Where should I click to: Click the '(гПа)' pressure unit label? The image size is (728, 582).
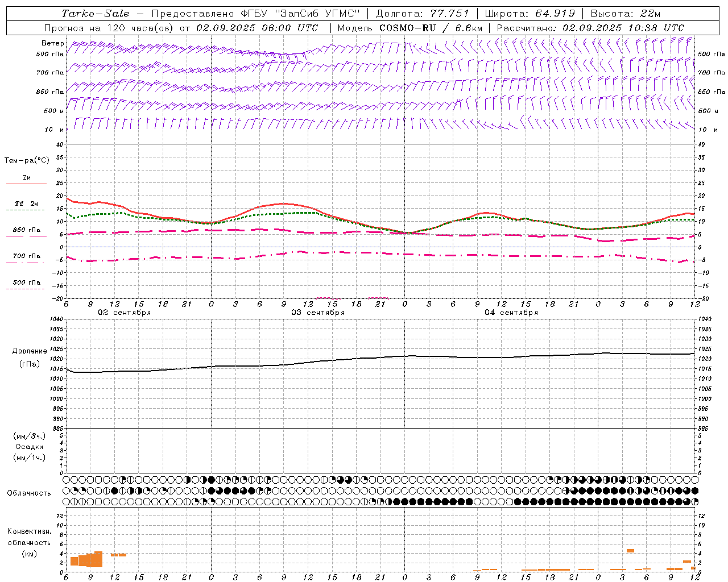tap(30, 364)
